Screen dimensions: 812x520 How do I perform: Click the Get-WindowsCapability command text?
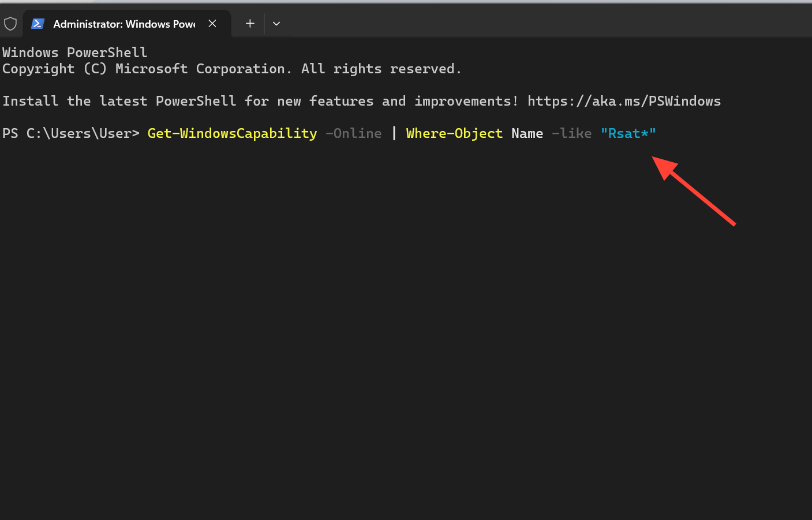[x=232, y=133]
